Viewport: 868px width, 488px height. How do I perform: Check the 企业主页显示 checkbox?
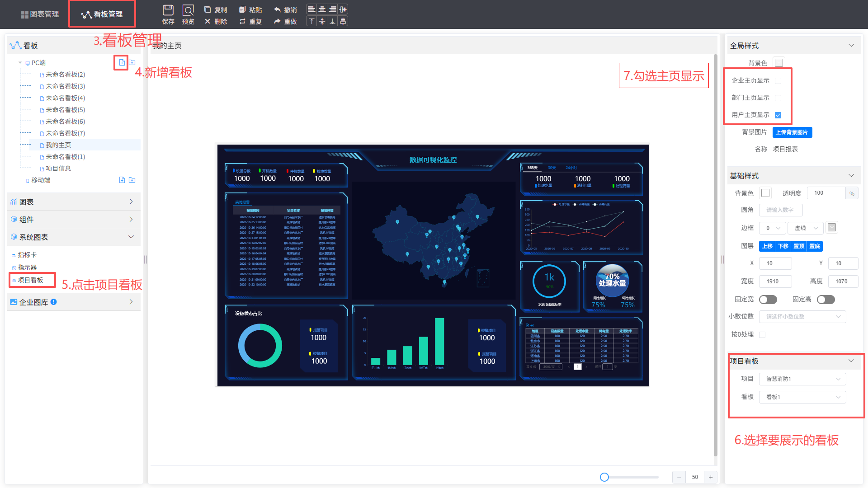pyautogui.click(x=778, y=81)
